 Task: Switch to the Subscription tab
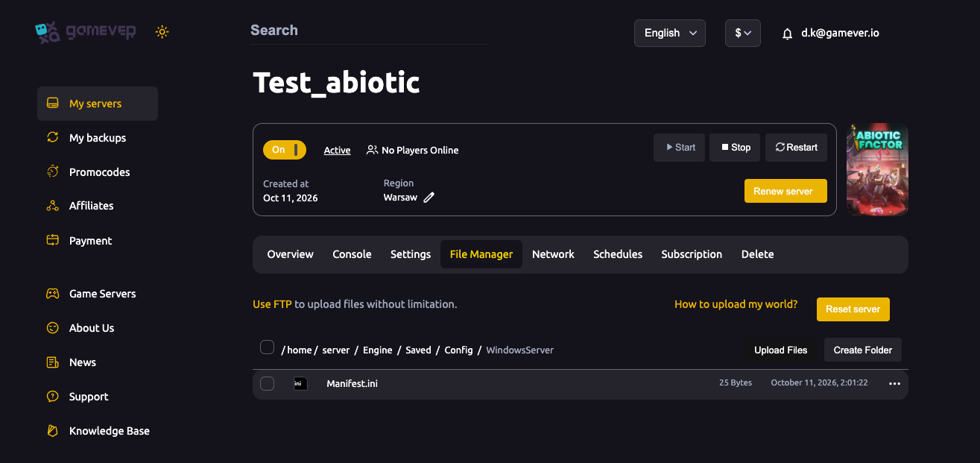692,254
